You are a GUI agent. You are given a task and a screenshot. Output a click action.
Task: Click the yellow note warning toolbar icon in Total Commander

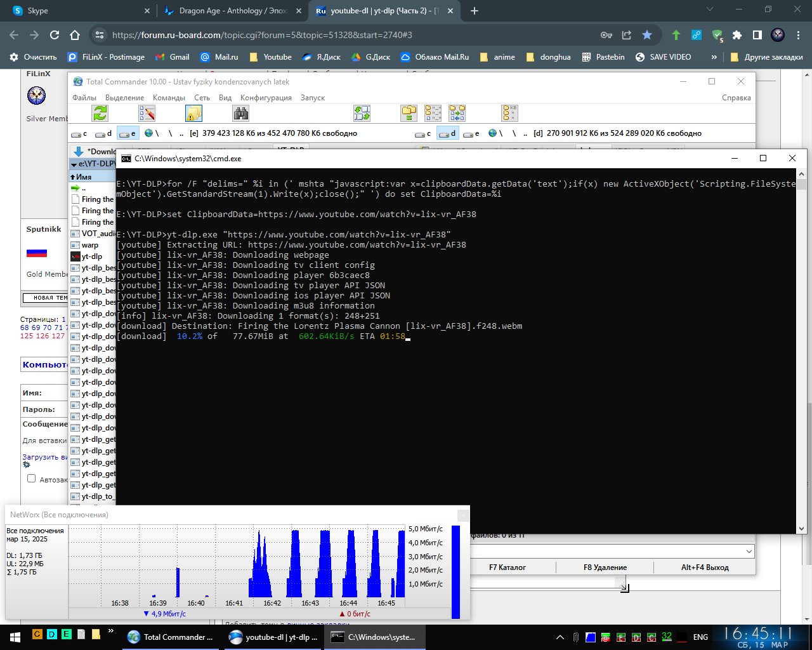tap(193, 113)
